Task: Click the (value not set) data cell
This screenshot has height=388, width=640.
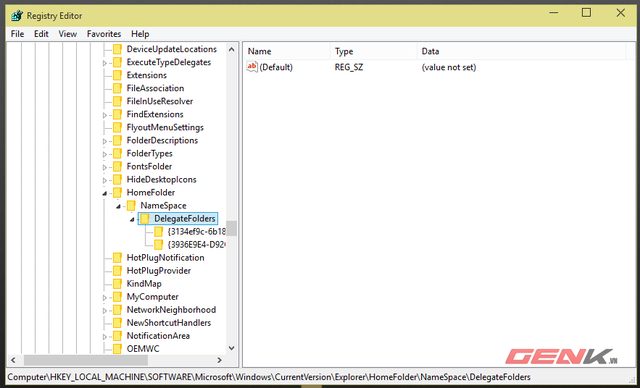Action: (x=449, y=67)
